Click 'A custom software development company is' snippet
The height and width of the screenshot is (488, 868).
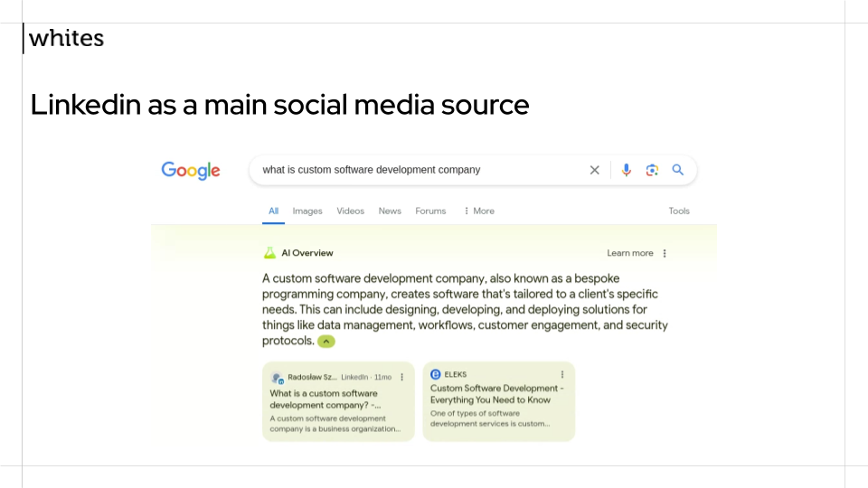coord(335,424)
